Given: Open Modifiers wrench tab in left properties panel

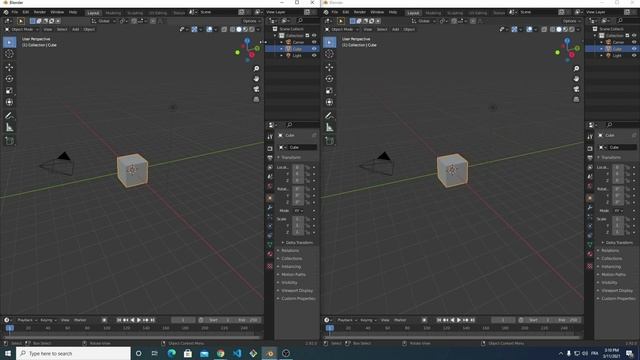Looking at the screenshot, I should 270,207.
